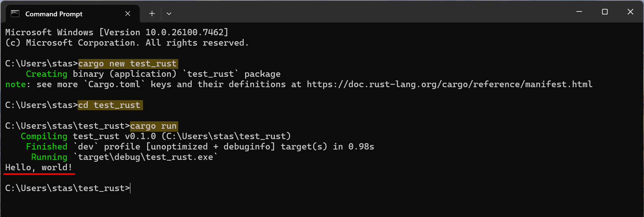Viewport: 644px width, 217px height.
Task: Click the last prompt line at the cursor
Action: click(x=130, y=188)
